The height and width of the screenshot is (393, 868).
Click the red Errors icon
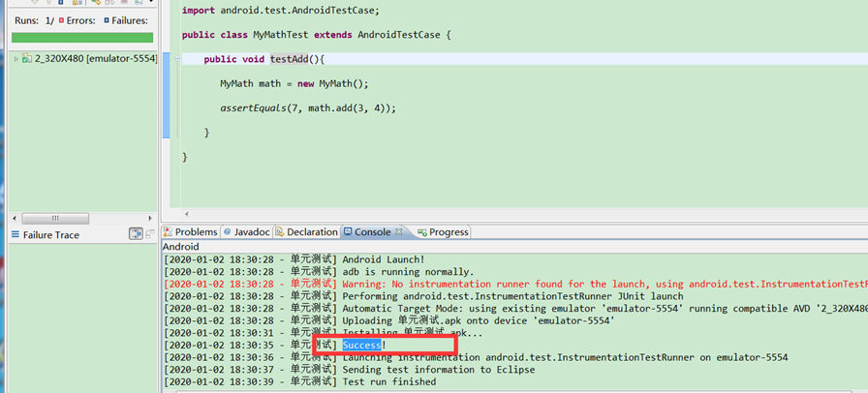[x=61, y=20]
